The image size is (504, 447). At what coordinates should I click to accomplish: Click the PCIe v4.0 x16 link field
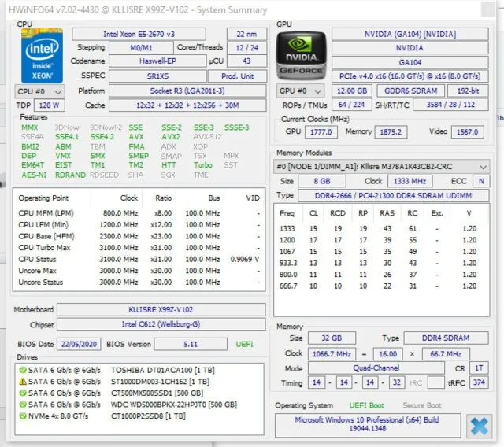[x=409, y=76]
